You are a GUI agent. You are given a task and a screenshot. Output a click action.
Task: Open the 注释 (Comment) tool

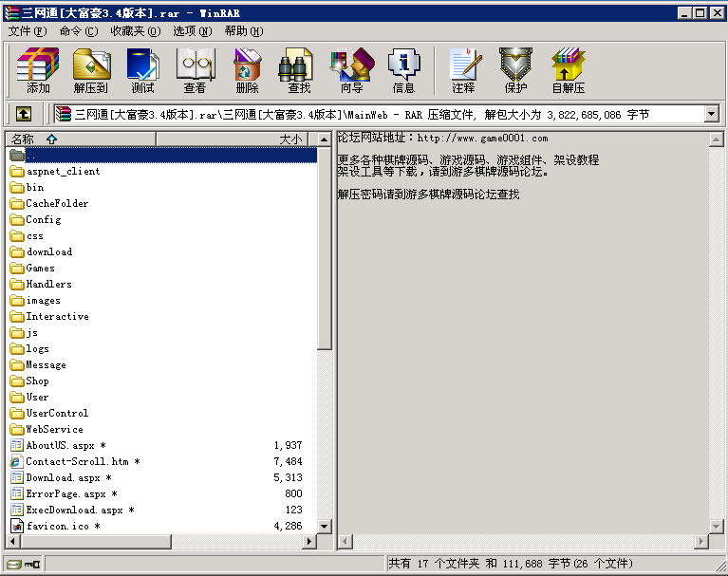point(463,70)
